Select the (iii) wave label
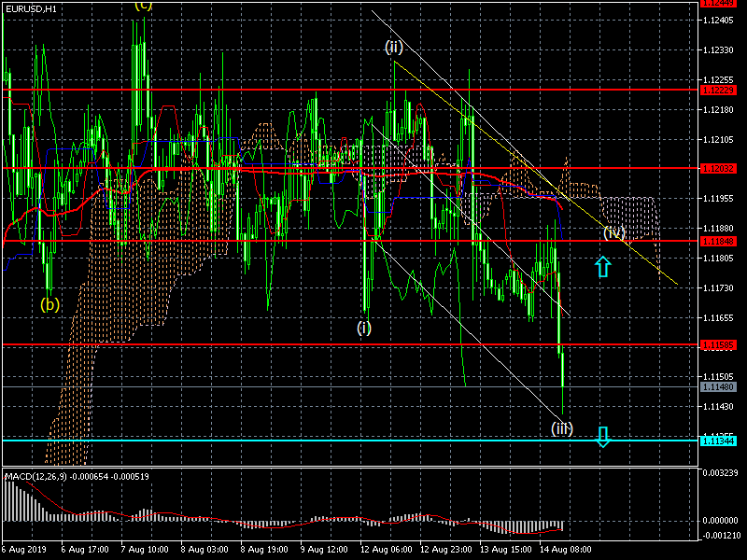 pyautogui.click(x=561, y=428)
